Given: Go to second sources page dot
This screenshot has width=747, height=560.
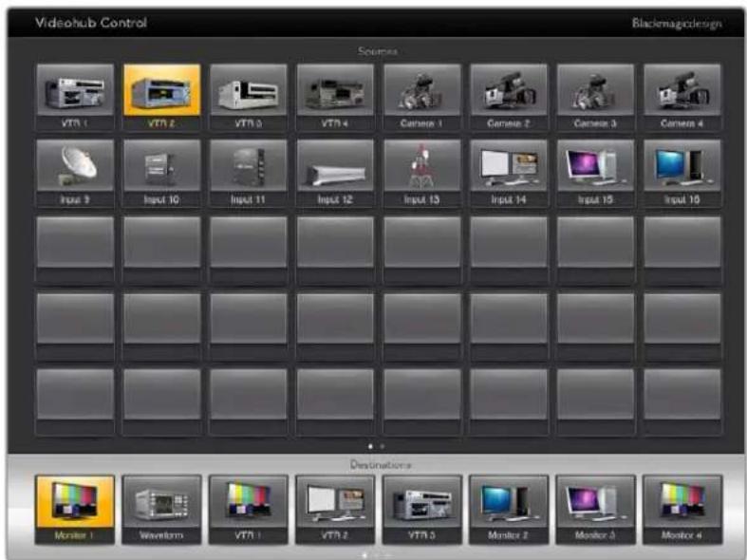Looking at the screenshot, I should click(383, 447).
